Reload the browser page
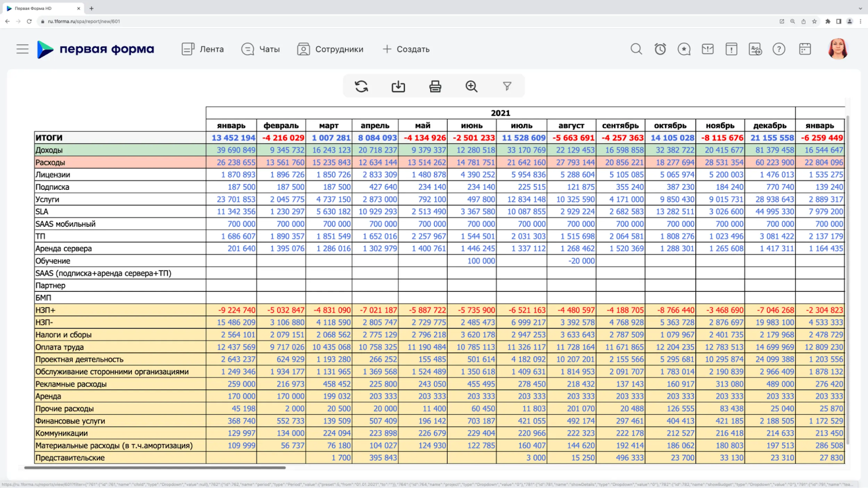The height and width of the screenshot is (488, 868). [29, 22]
